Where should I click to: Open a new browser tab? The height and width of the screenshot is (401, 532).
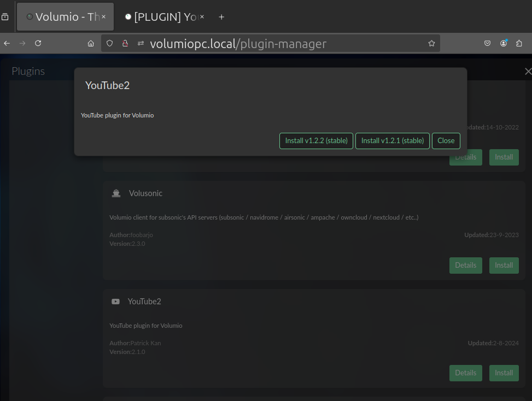click(x=221, y=17)
